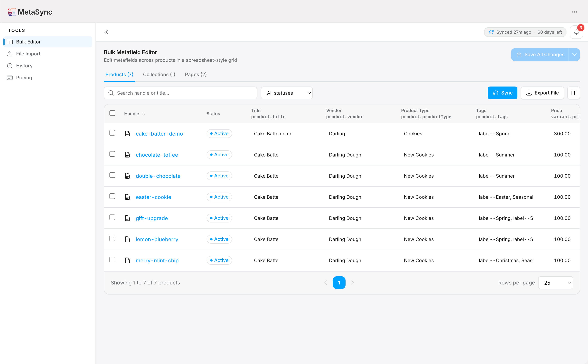Switch to Pages (2) tab
This screenshot has height=364, width=588.
tap(196, 74)
